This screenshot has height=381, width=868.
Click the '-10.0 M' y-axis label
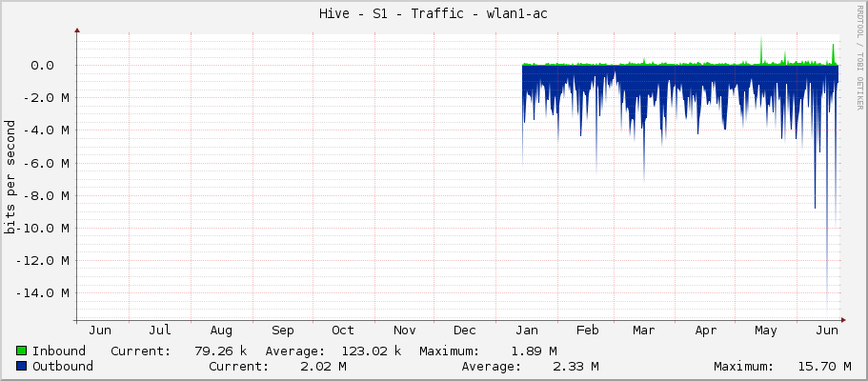point(42,229)
